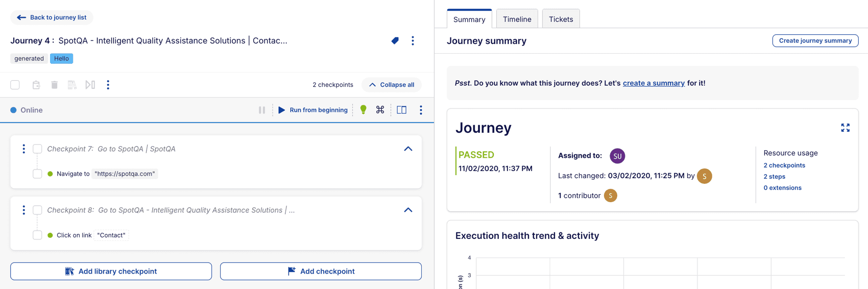This screenshot has height=289, width=868.
Task: Collapse Checkpoint 7 using its chevron
Action: 408,149
